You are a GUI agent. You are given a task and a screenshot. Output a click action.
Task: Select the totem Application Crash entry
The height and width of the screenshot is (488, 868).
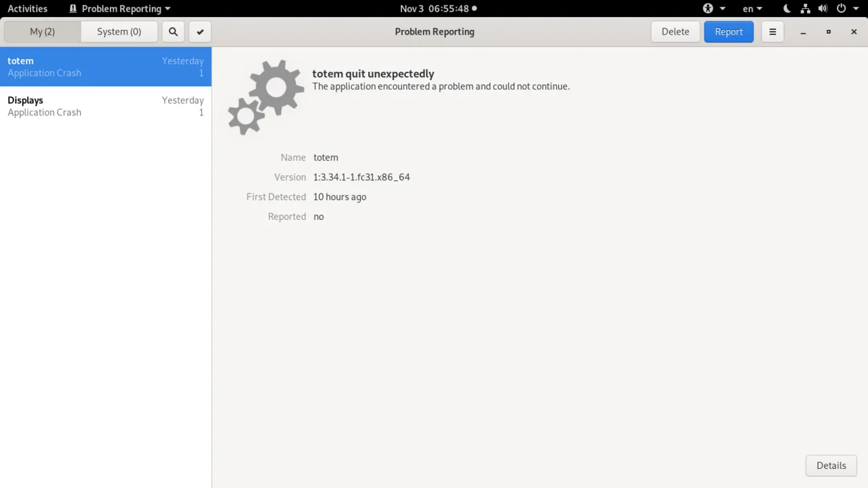point(106,67)
